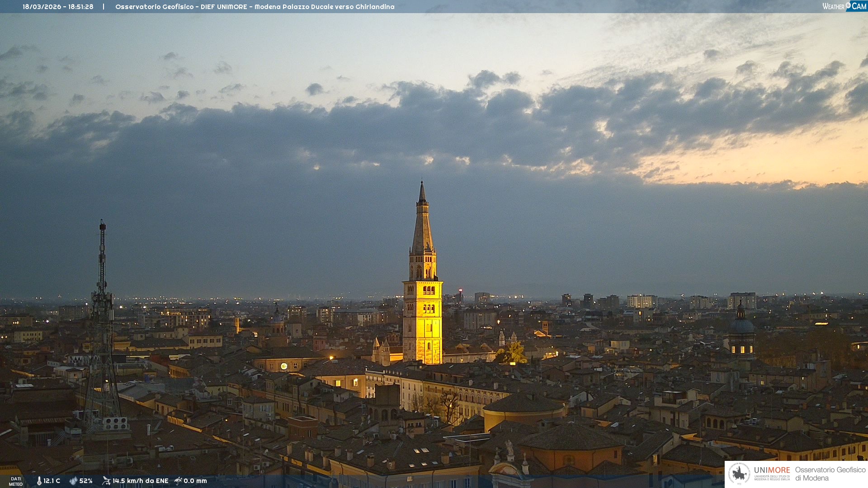This screenshot has height=488, width=868.
Task: Click the 14.5 km/h da ENE wind reading
Action: pyautogui.click(x=140, y=481)
